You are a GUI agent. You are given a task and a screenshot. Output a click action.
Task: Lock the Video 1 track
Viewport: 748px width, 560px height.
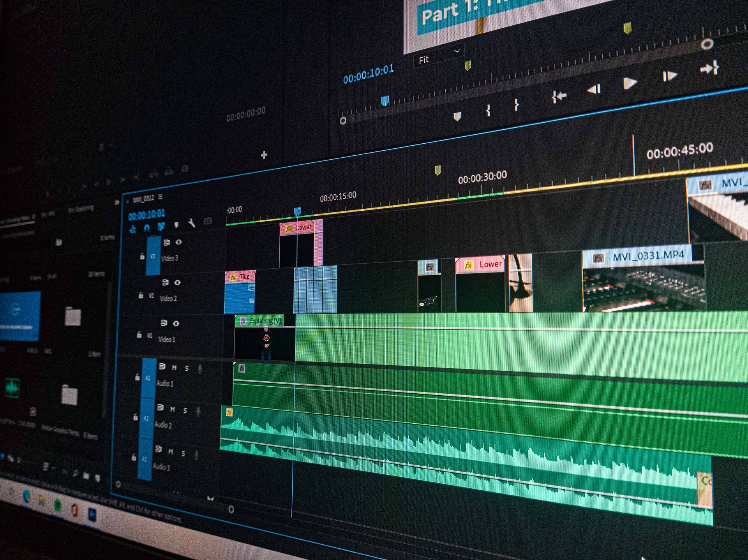point(139,334)
